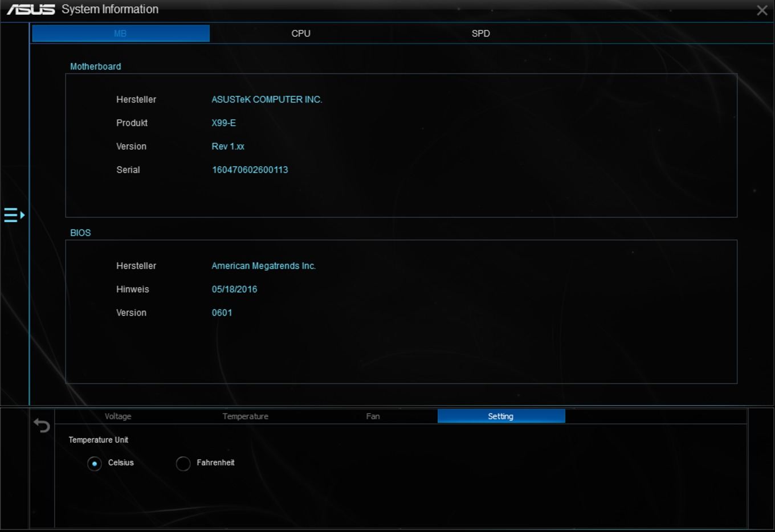Click the X99-E product value
The width and height of the screenshot is (775, 532).
[223, 123]
